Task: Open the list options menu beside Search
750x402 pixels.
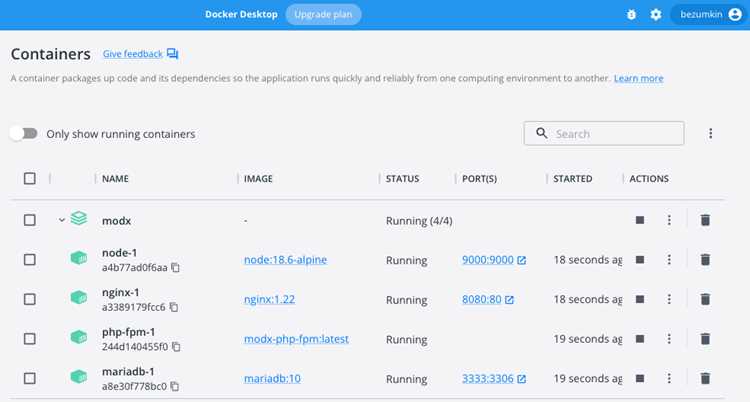Action: 710,134
